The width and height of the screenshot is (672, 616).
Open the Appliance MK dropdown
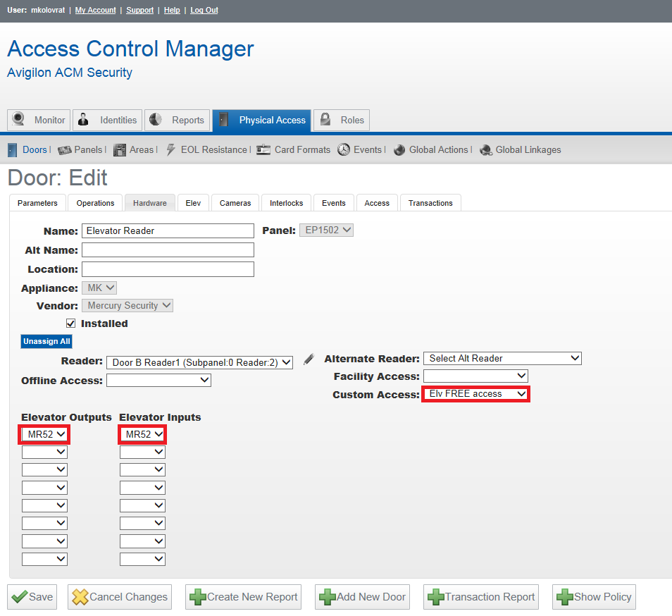pyautogui.click(x=99, y=288)
